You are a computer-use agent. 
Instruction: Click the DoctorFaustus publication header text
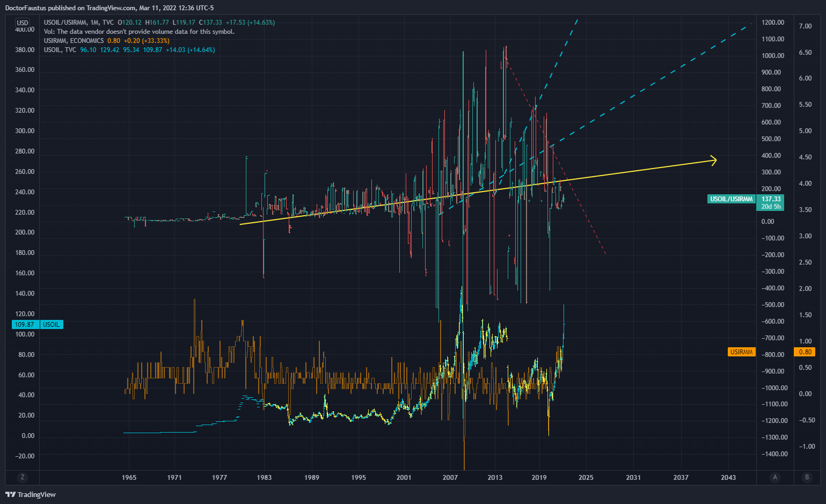coord(109,8)
